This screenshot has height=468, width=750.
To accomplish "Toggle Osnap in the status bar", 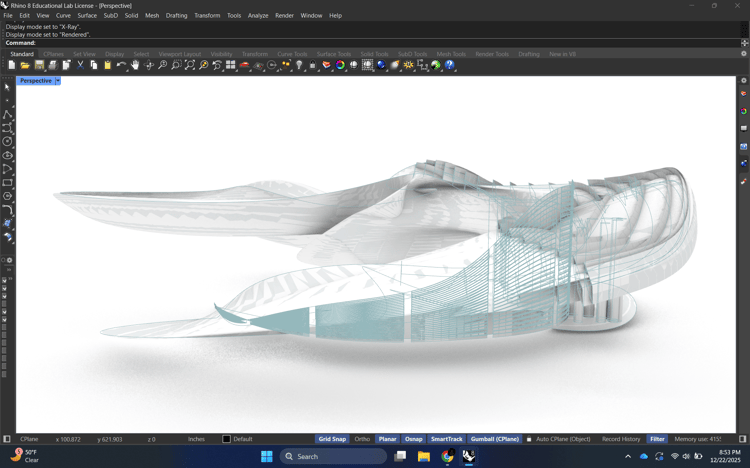I will [x=413, y=439].
